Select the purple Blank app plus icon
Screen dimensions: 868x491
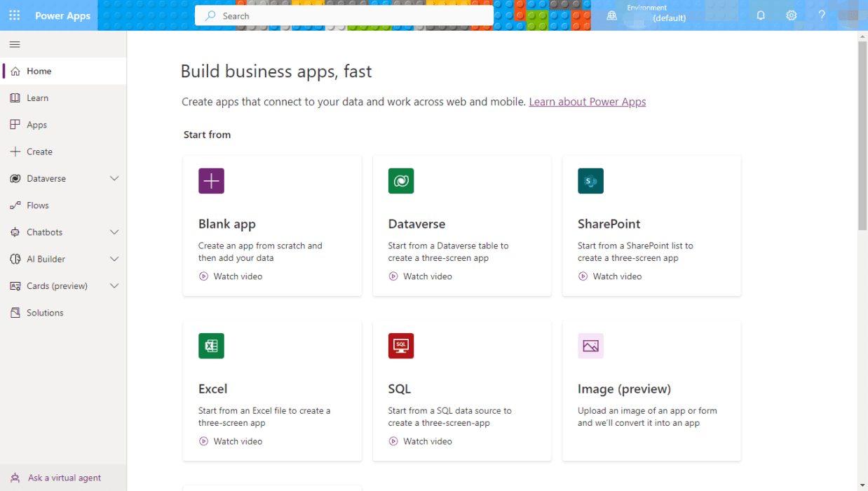(211, 180)
